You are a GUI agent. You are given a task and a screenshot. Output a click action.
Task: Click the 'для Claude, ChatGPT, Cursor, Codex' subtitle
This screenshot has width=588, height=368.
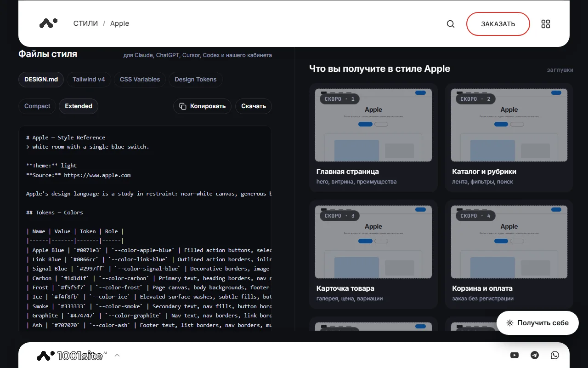[198, 55]
